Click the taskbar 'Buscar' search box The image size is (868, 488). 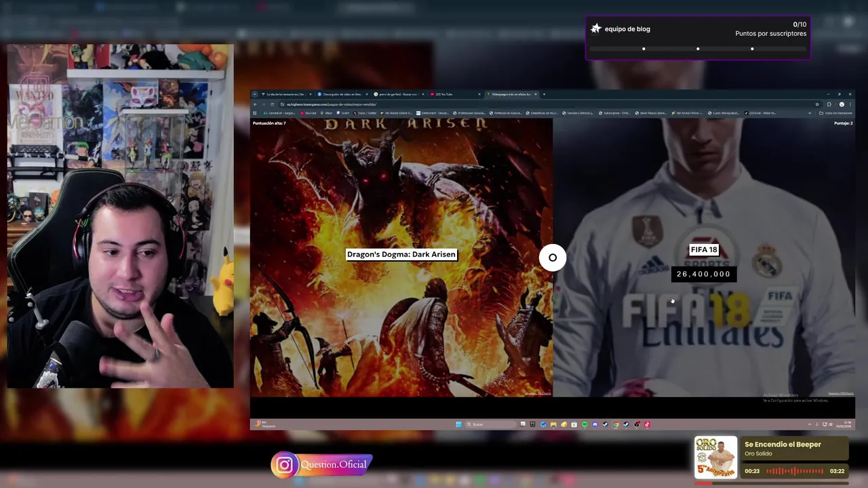pyautogui.click(x=491, y=424)
